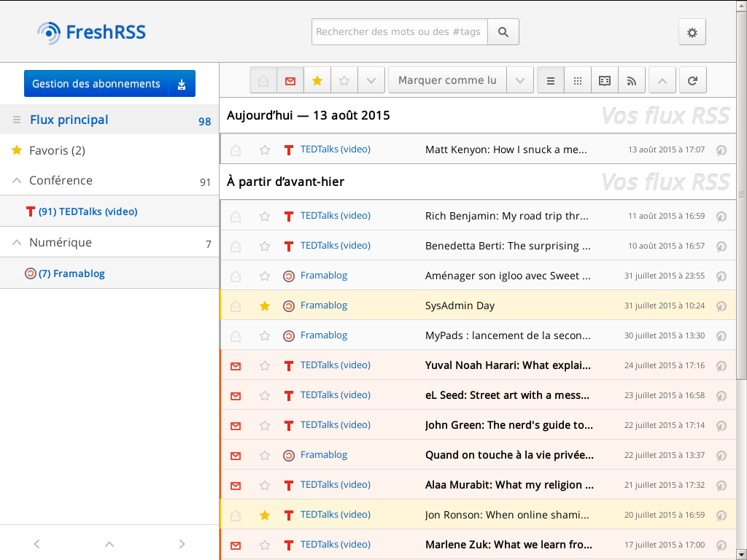Image resolution: width=747 pixels, height=560 pixels.
Task: Click the import/export download icon
Action: click(x=182, y=84)
